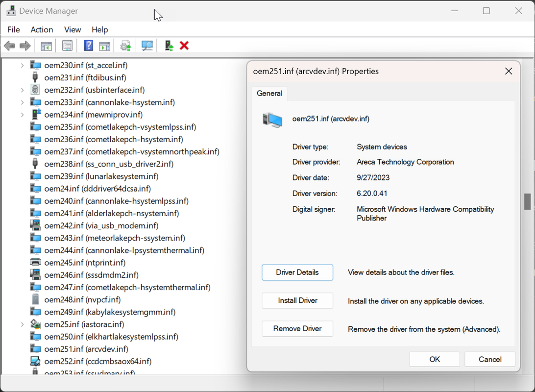Click the show/hide console tree icon
This screenshot has width=535, height=392.
pyautogui.click(x=46, y=46)
